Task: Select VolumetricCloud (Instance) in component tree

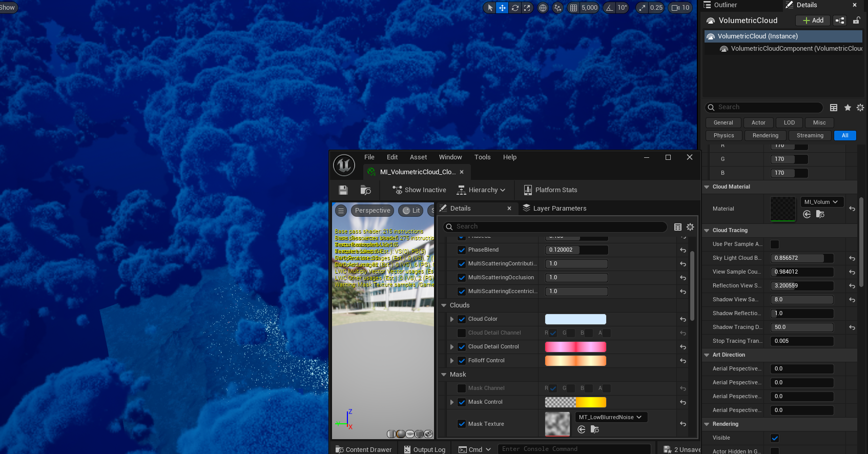Action: click(784, 36)
